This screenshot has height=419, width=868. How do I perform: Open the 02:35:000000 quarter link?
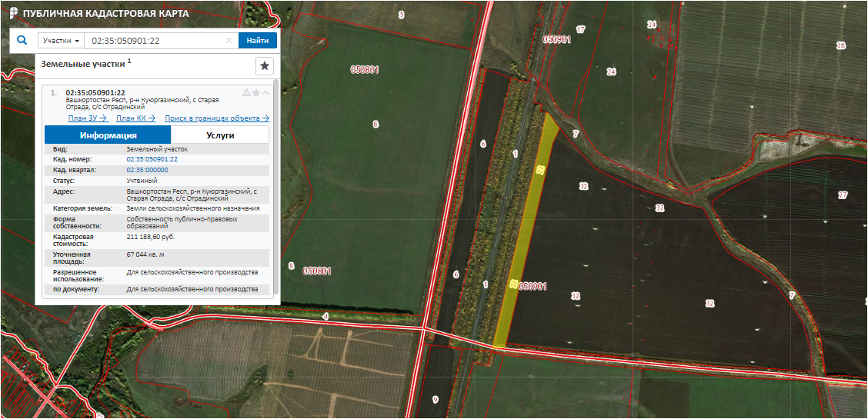click(x=147, y=169)
